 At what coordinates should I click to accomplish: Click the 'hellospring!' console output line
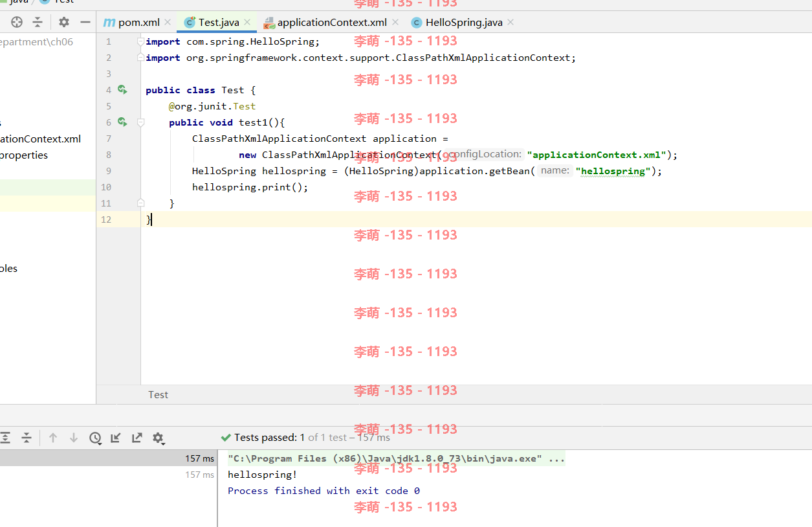pyautogui.click(x=262, y=475)
